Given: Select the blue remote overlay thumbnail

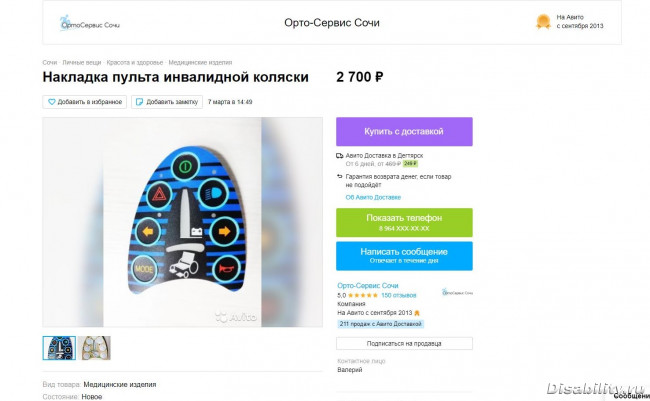Looking at the screenshot, I should pos(59,348).
